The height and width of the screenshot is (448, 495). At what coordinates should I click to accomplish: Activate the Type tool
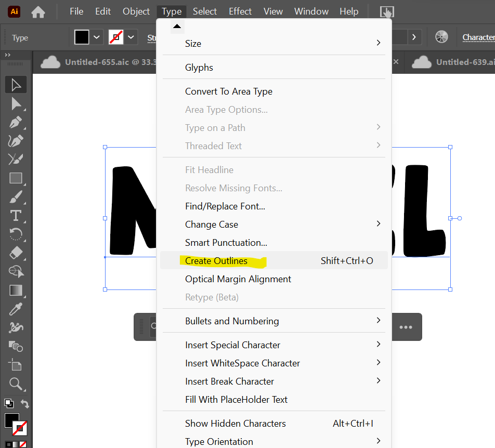point(16,215)
